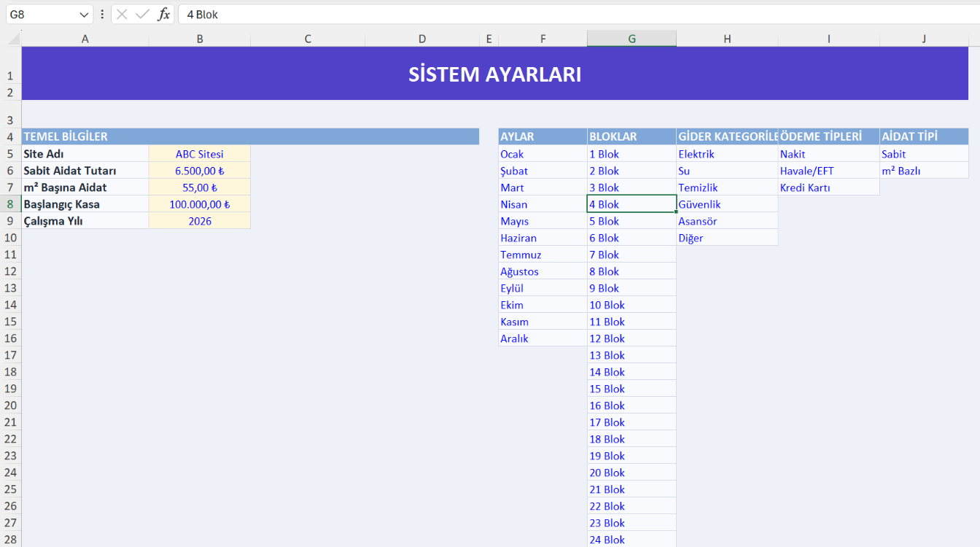
Task: Select the Diğer cell
Action: click(x=728, y=238)
